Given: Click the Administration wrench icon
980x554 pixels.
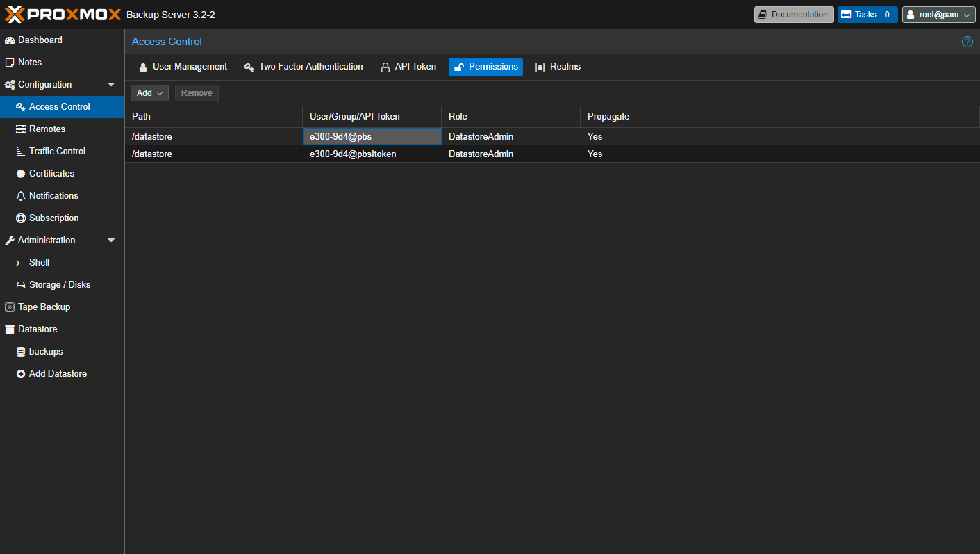Looking at the screenshot, I should coord(10,241).
